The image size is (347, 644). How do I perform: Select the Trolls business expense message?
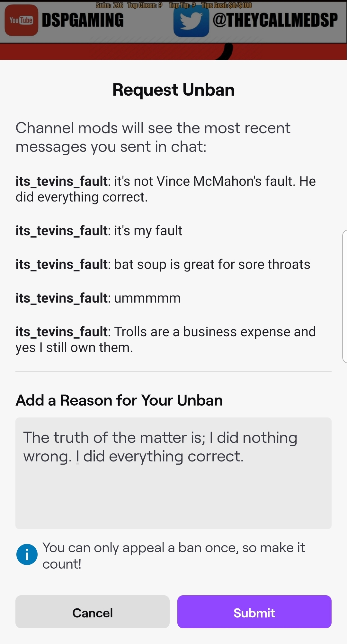point(166,339)
